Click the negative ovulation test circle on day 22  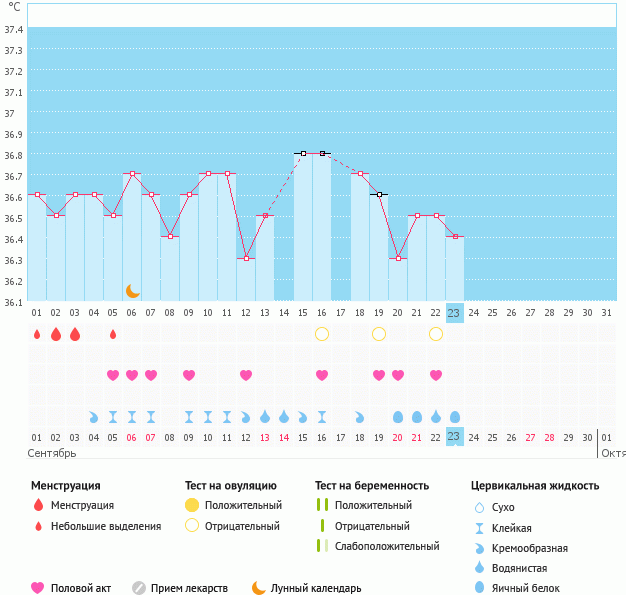[x=436, y=334]
